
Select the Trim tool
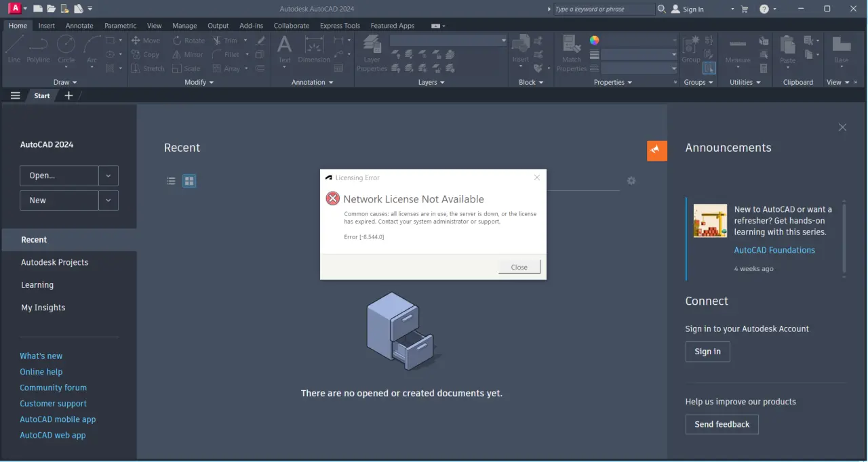[x=225, y=41]
